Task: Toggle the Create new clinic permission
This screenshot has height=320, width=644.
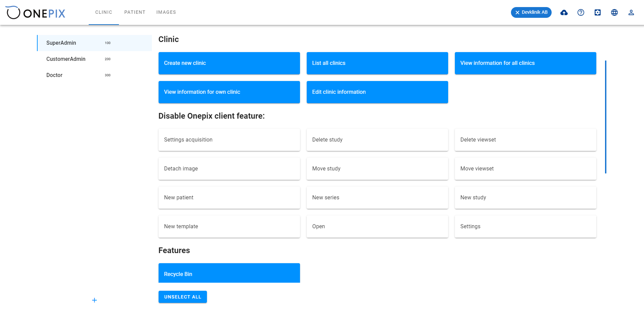Action: tap(229, 63)
